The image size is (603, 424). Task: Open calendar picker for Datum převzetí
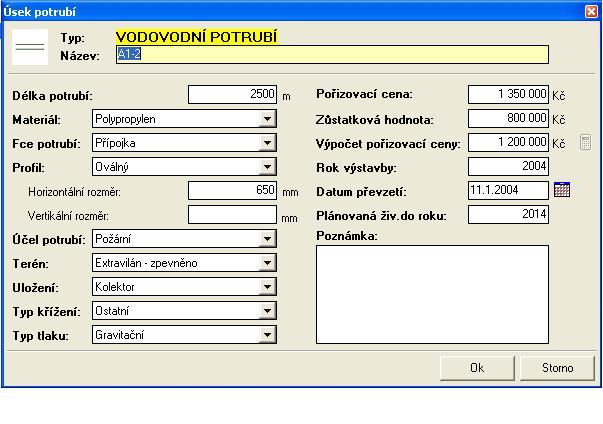point(562,190)
